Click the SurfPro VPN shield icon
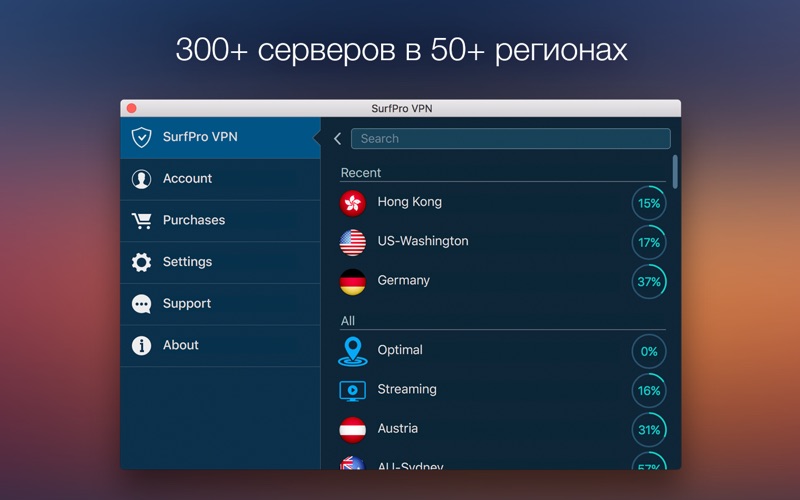Image resolution: width=800 pixels, height=500 pixels. point(141,137)
